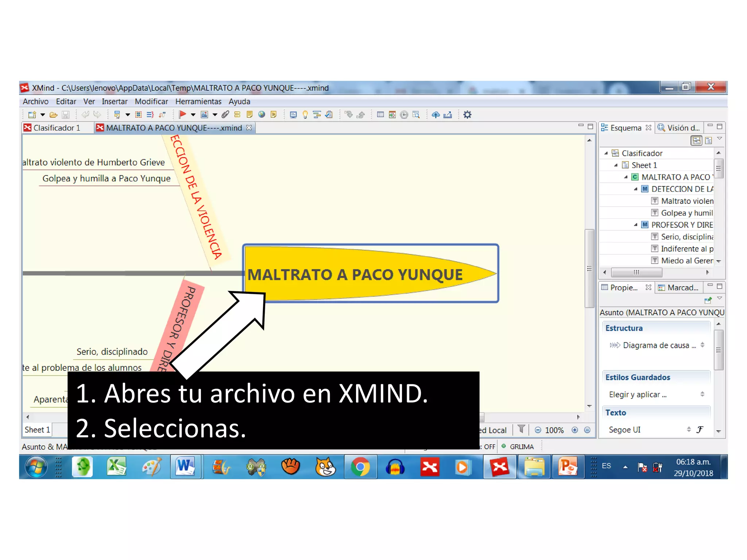Switch to the Marcad... panel tab

(x=678, y=288)
